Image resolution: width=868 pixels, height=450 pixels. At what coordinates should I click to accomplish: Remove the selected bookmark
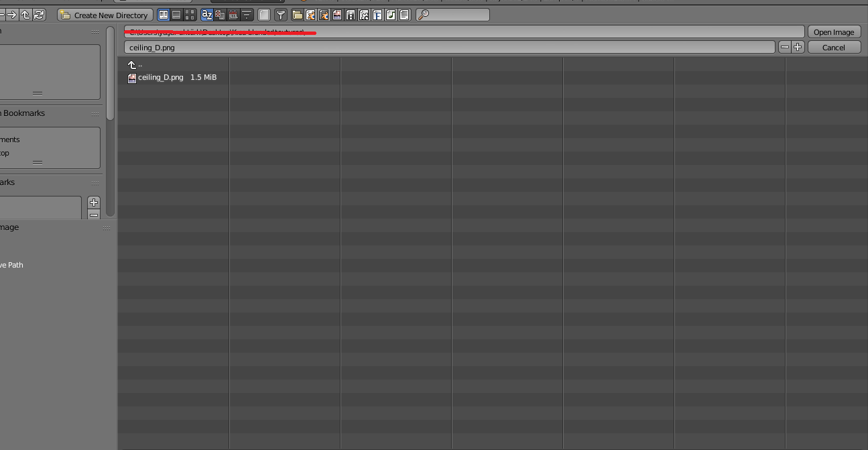pos(94,215)
